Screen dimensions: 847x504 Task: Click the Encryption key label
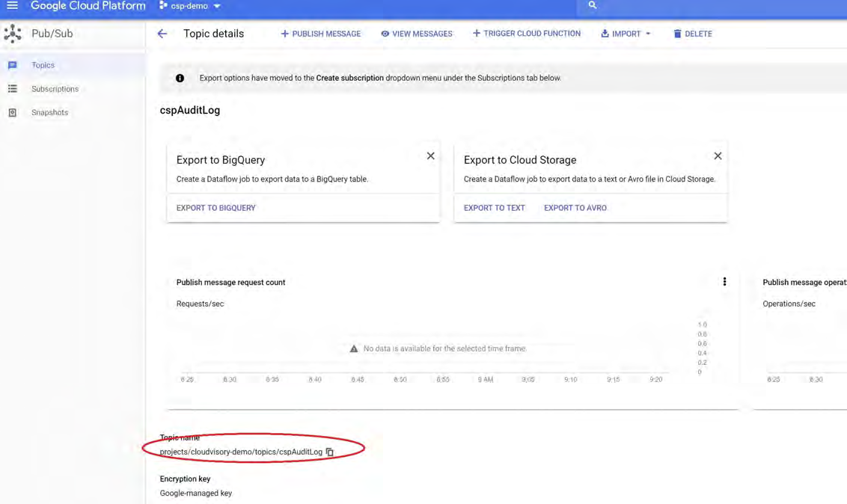(x=186, y=479)
